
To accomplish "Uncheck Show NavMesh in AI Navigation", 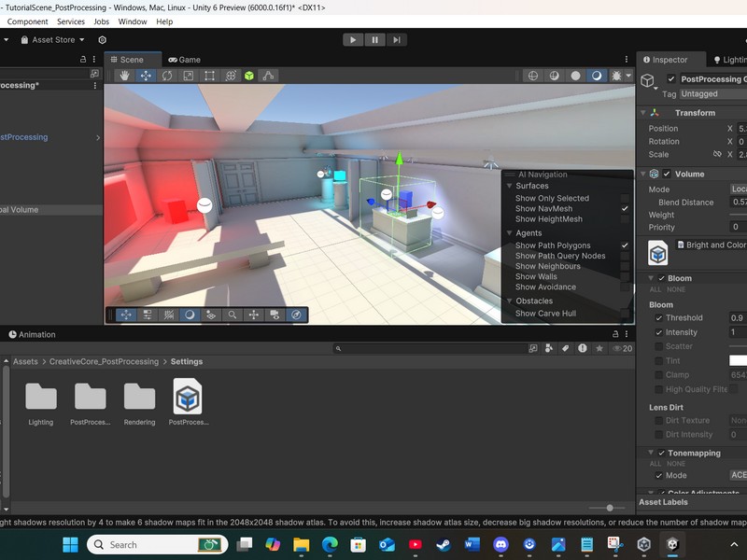I will (625, 209).
